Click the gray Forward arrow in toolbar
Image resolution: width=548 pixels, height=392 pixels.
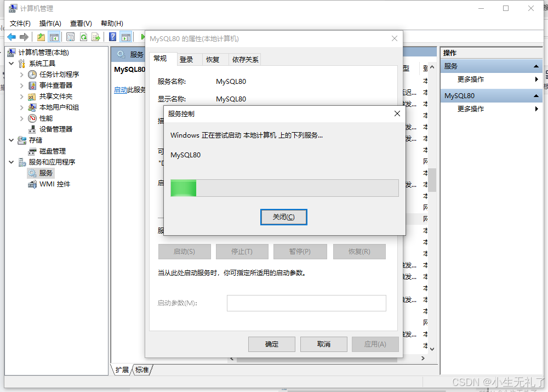[x=24, y=37]
